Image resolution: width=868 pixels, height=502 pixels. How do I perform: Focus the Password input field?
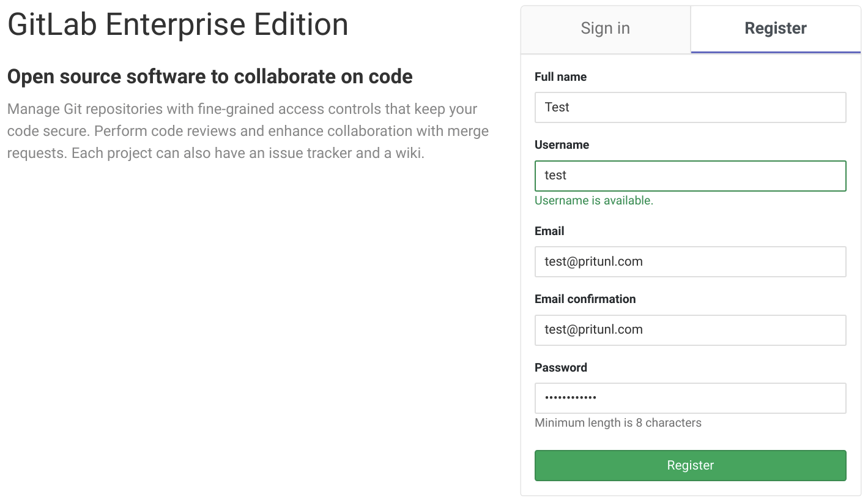point(690,398)
